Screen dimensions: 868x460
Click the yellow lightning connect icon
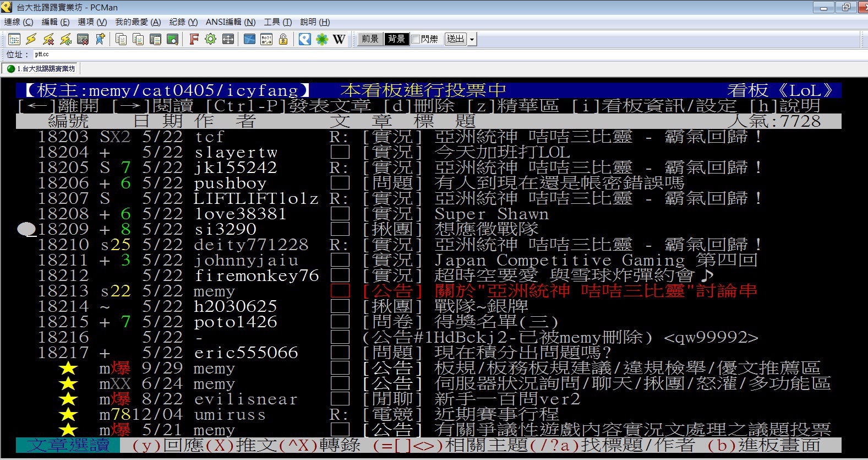point(31,39)
